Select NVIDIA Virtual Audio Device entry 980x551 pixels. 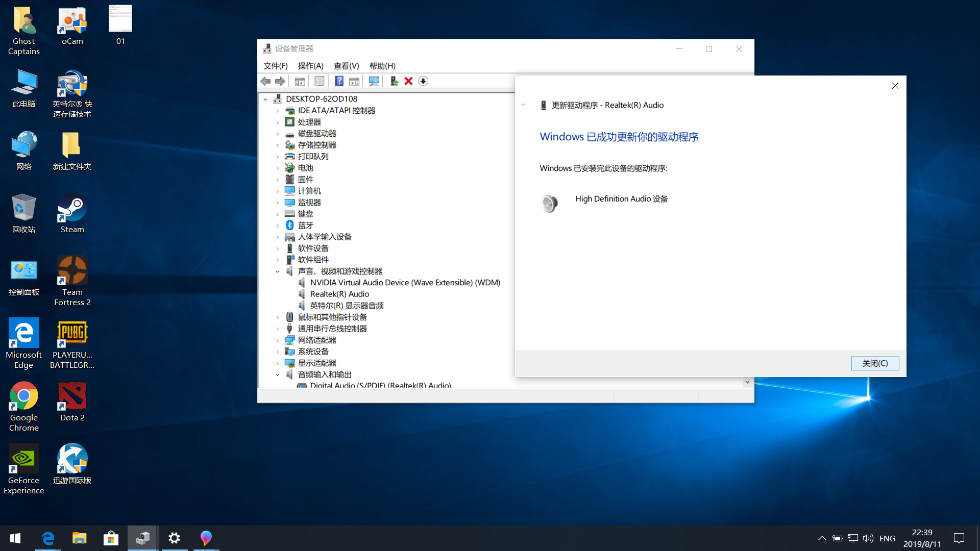coord(405,283)
